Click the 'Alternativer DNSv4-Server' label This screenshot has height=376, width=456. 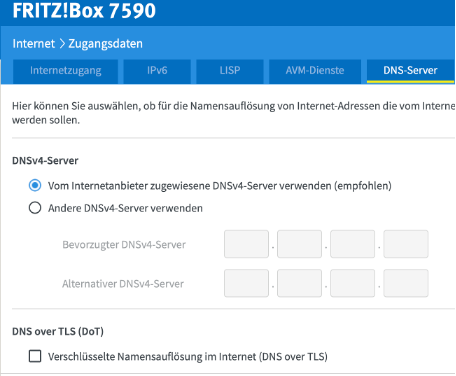[x=123, y=284]
